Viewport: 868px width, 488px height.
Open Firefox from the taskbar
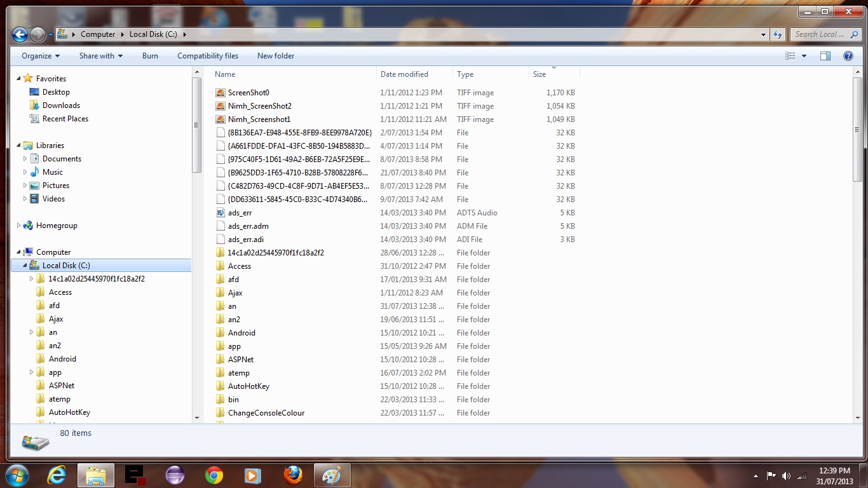point(292,475)
